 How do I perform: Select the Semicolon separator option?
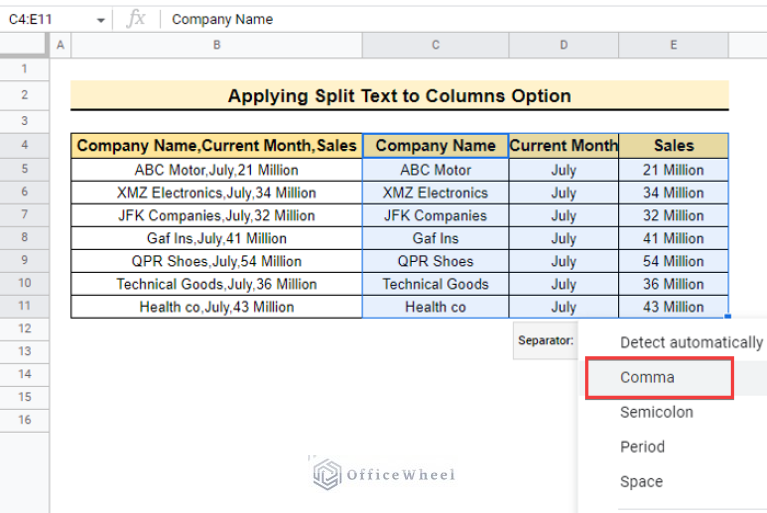(656, 412)
